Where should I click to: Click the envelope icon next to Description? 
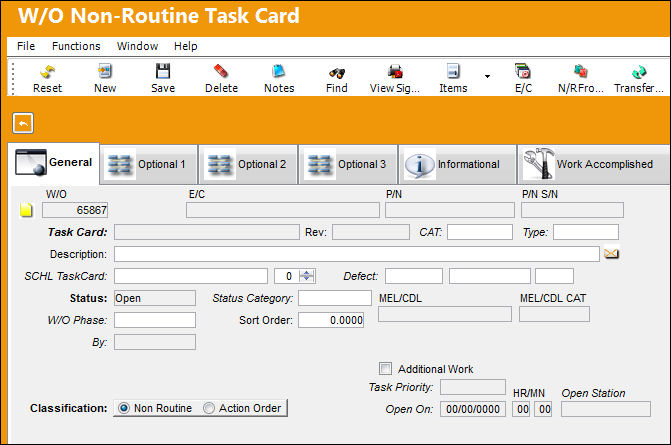pos(612,254)
